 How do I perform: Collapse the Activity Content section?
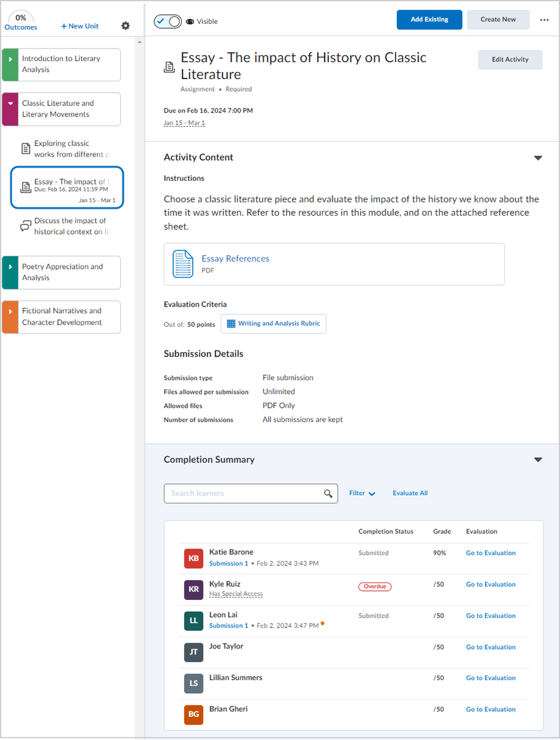pyautogui.click(x=538, y=158)
